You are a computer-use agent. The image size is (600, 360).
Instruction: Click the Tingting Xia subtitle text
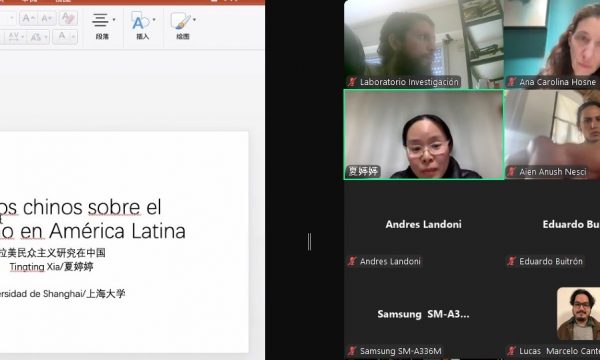[x=51, y=267]
